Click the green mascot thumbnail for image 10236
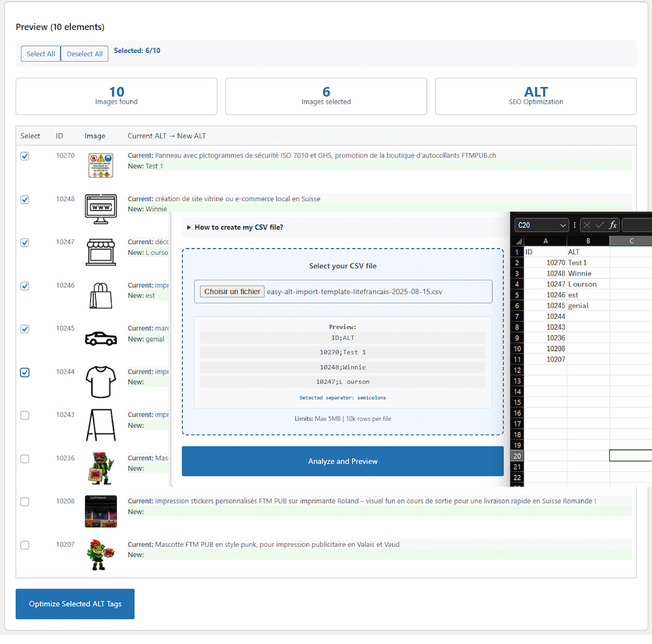This screenshot has height=644, width=652. click(x=101, y=468)
